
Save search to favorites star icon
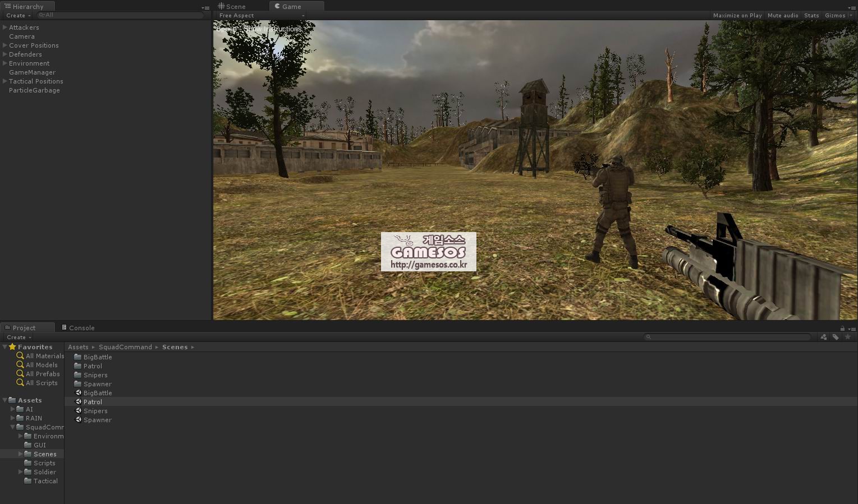coord(848,337)
